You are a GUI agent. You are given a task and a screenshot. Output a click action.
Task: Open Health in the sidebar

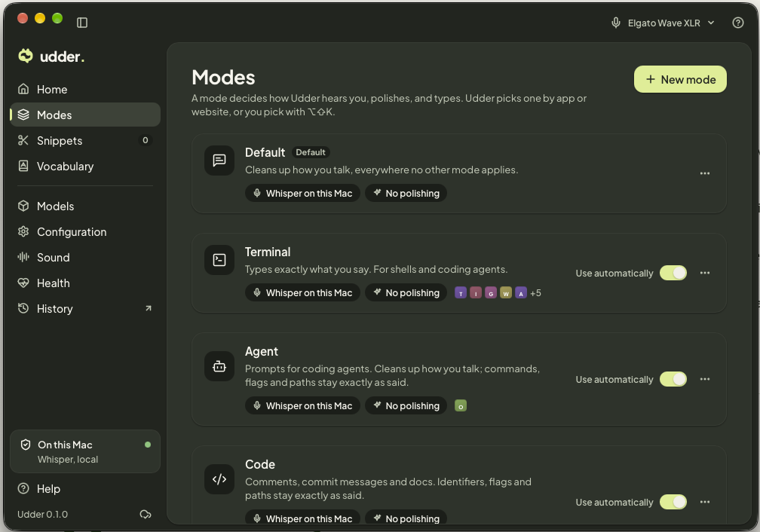click(85, 283)
